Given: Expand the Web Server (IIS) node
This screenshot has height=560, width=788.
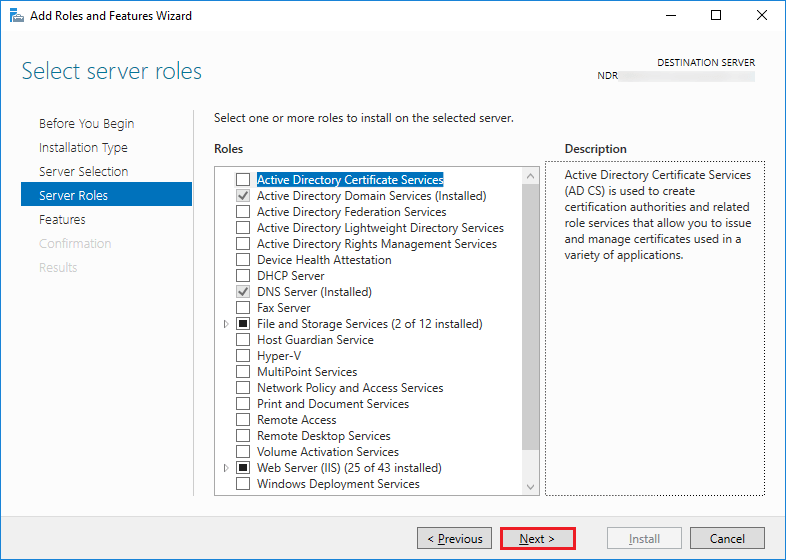Looking at the screenshot, I should (226, 468).
